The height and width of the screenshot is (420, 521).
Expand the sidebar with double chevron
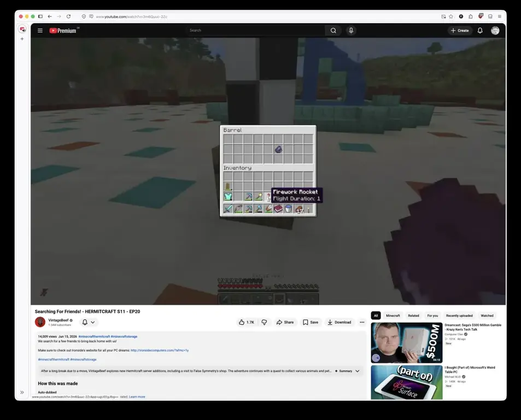(x=22, y=393)
